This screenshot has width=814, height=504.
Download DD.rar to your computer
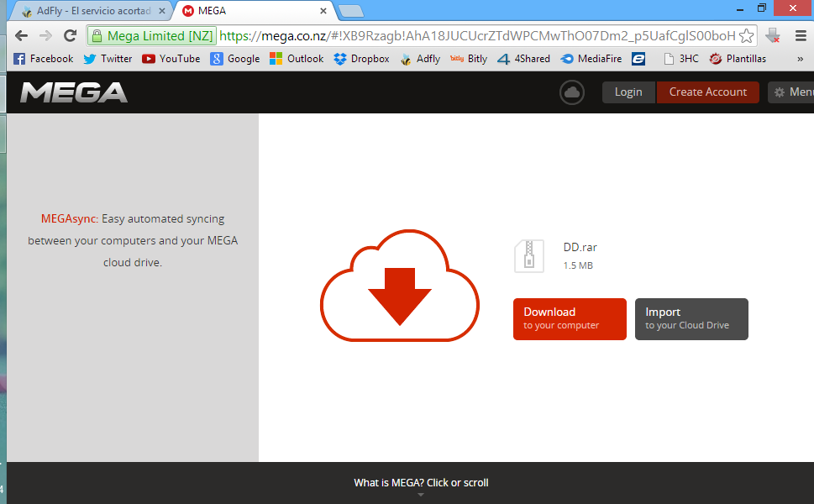click(x=570, y=318)
